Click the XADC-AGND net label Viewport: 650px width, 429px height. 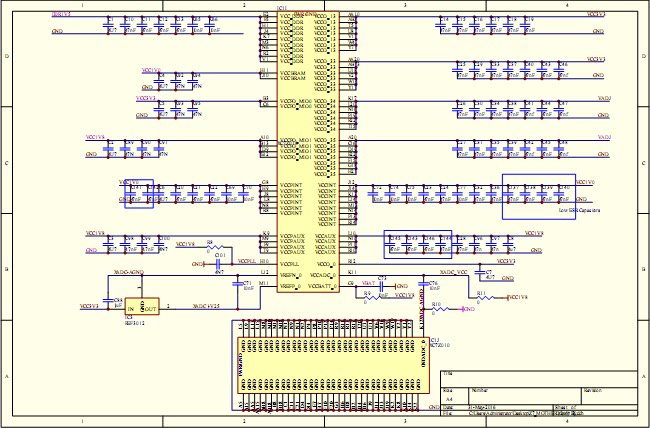[x=129, y=272]
